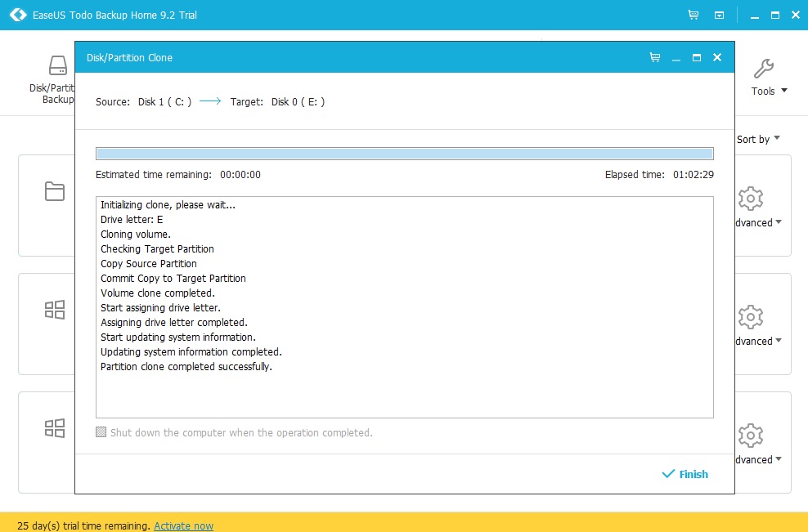Select the "Drive letter: E" log line
The image size is (808, 532).
(132, 219)
